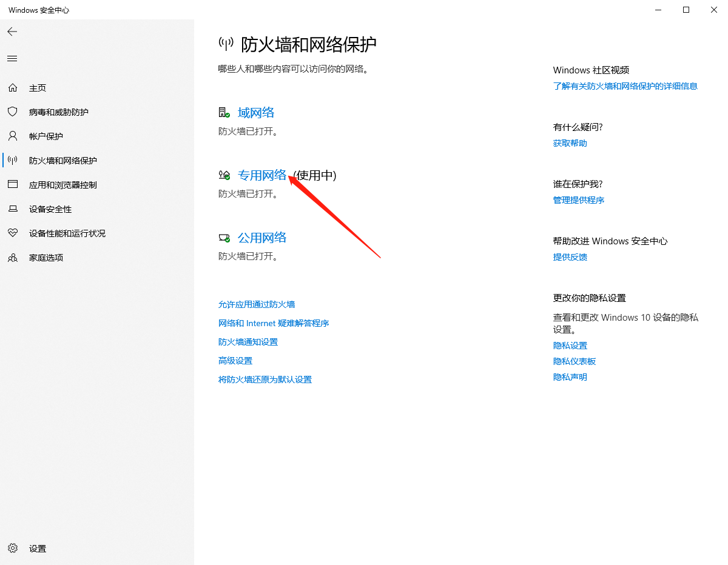Open 应用和浏览器控制 section

coord(63,185)
